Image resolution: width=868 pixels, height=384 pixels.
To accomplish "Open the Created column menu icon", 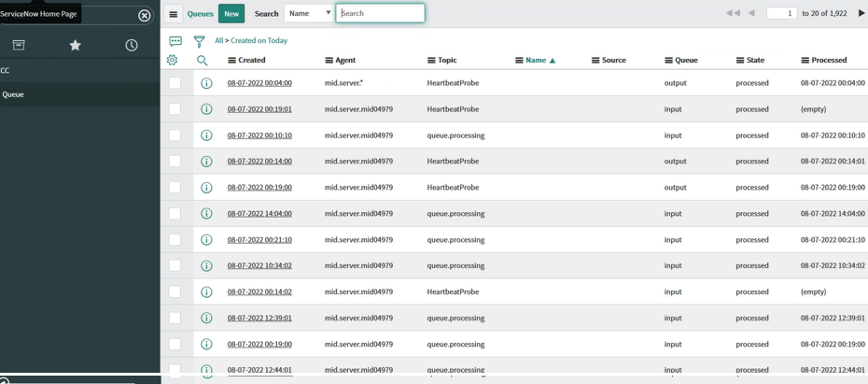I will point(232,60).
